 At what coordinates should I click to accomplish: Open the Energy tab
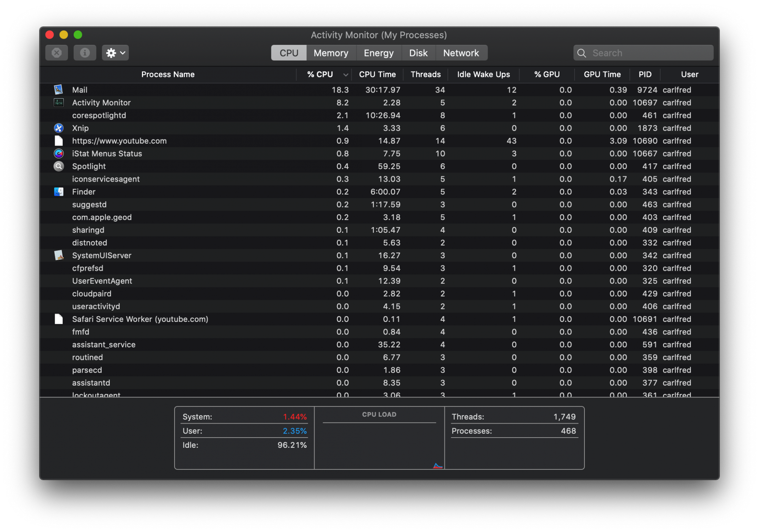(x=378, y=53)
